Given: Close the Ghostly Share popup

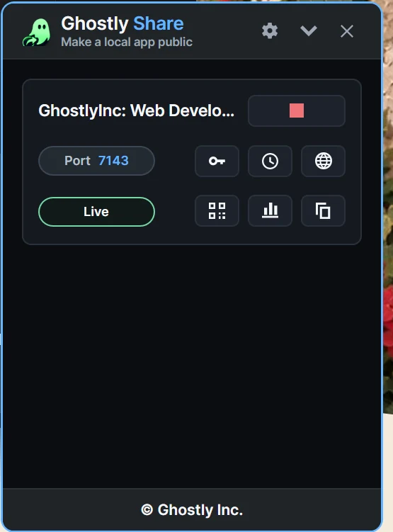Looking at the screenshot, I should 347,31.
